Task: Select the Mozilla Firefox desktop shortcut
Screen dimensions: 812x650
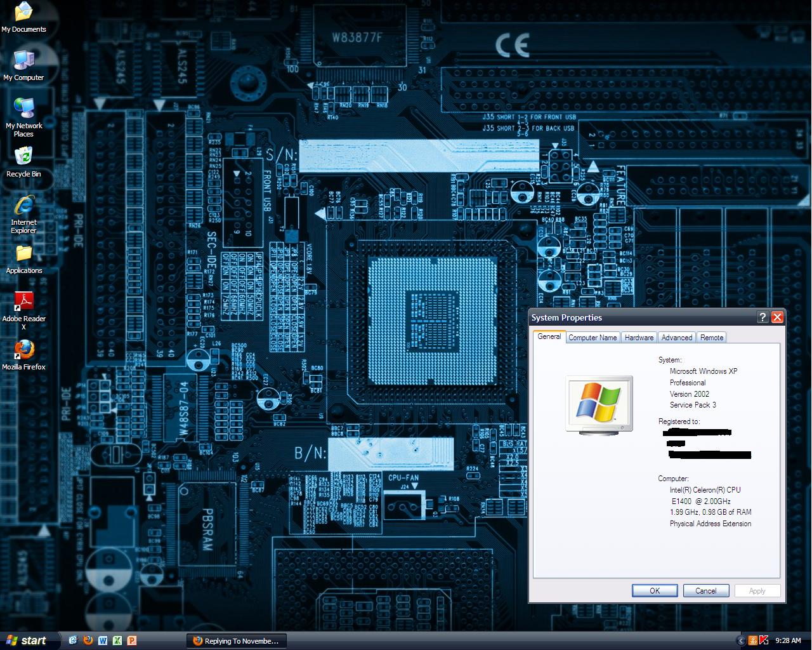Action: [23, 355]
